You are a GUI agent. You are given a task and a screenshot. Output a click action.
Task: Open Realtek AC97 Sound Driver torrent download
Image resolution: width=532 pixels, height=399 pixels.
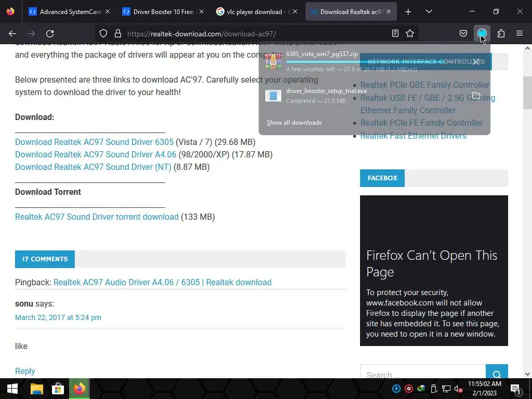tap(97, 217)
